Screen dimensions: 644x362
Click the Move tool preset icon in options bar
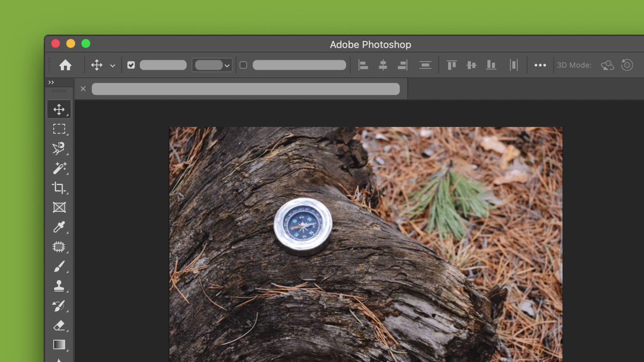coord(97,65)
